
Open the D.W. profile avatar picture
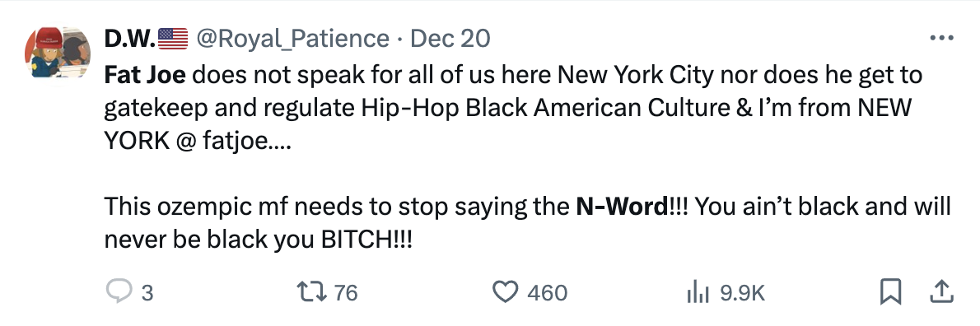coord(58,53)
